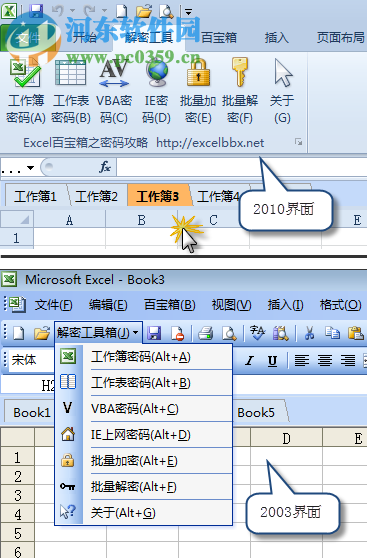Click Paste clipboard icon in 2003 toolbar

click(356, 333)
